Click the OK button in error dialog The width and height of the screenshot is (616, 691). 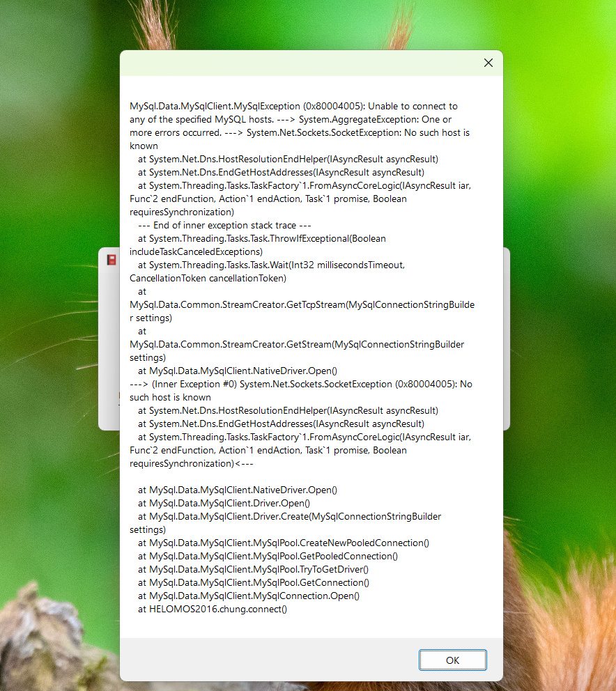point(452,660)
